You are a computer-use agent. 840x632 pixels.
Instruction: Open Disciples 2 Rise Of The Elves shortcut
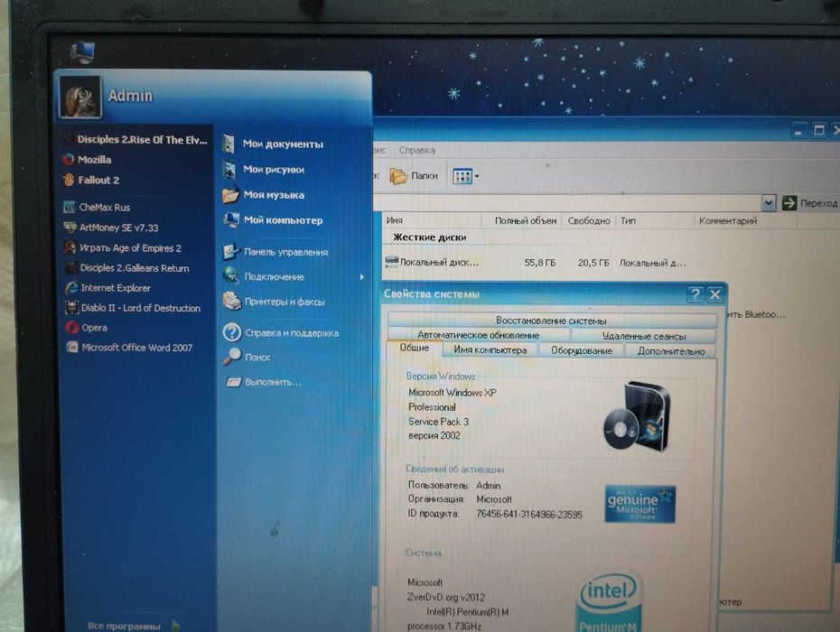136,140
